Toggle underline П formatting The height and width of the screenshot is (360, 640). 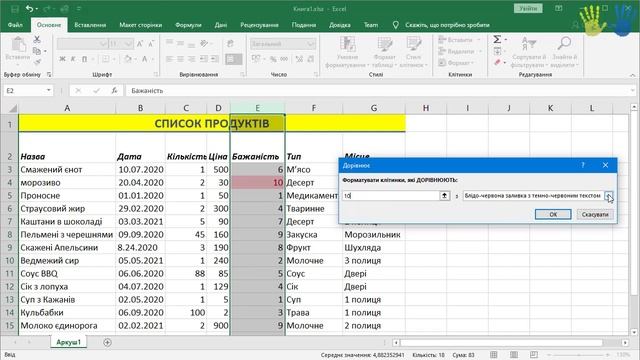[84, 59]
